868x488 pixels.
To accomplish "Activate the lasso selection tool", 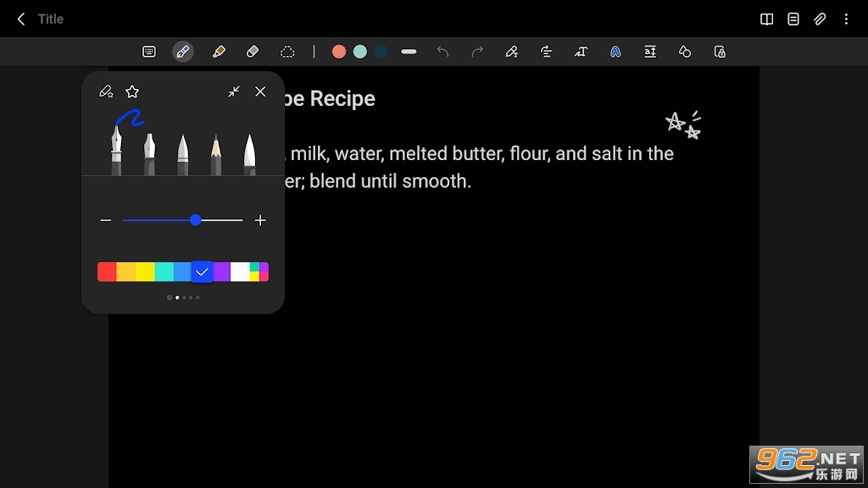I will 287,52.
